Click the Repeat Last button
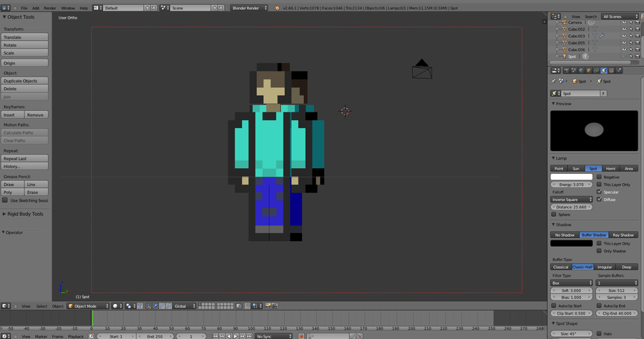644x339 pixels. pos(24,159)
